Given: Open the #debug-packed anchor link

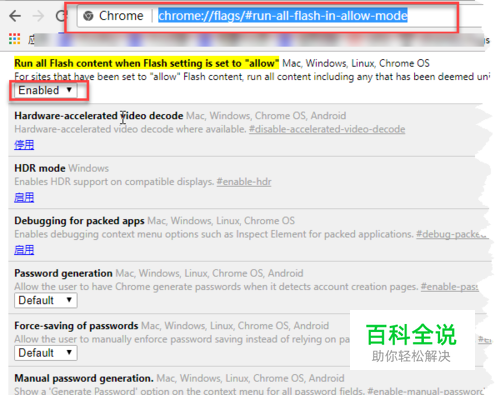Looking at the screenshot, I should 451,234.
